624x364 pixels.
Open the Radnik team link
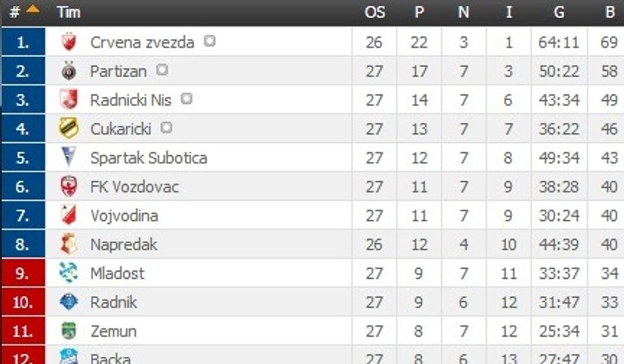[x=114, y=302]
